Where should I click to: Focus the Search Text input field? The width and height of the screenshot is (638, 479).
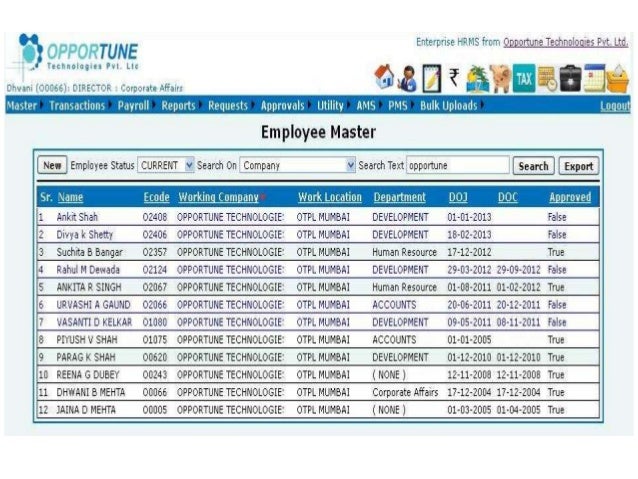(458, 166)
